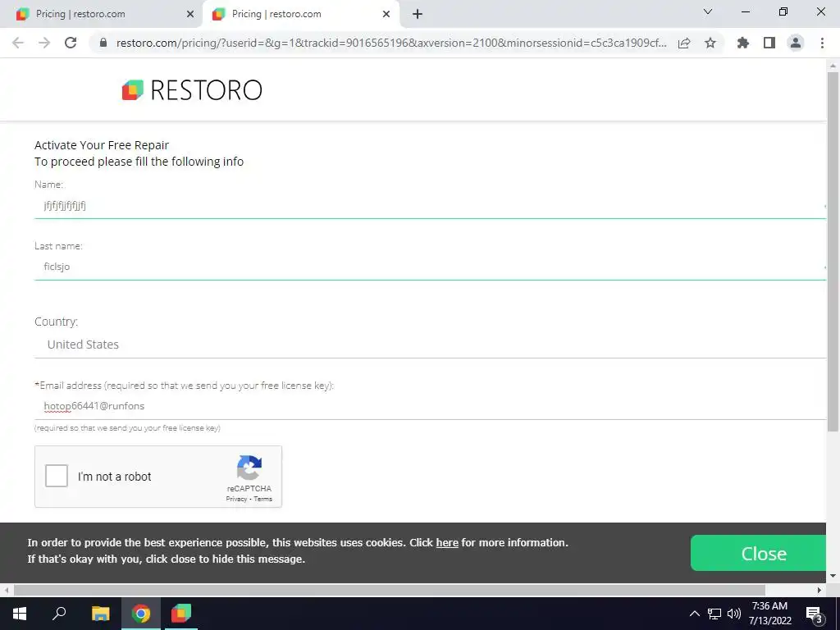This screenshot has height=630, width=840.
Task: Open the Chrome profile avatar
Action: 796,43
